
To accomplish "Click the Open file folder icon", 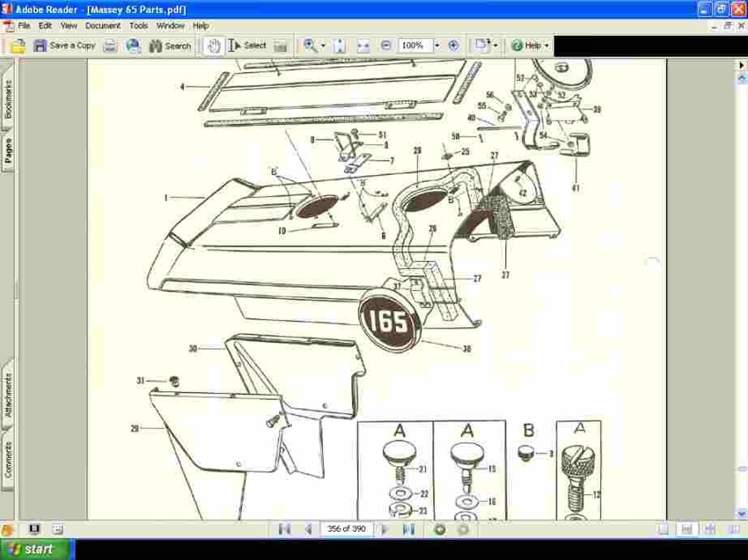I will click(x=18, y=46).
